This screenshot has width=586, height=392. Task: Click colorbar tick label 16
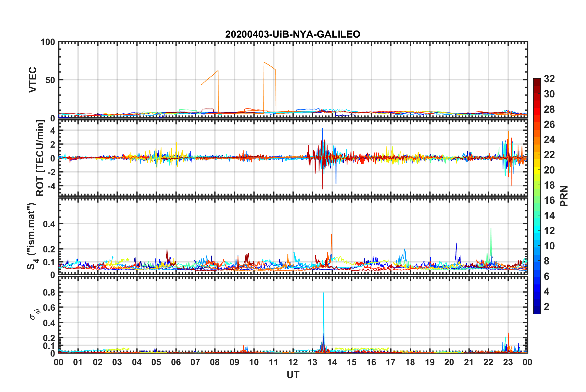coord(549,200)
